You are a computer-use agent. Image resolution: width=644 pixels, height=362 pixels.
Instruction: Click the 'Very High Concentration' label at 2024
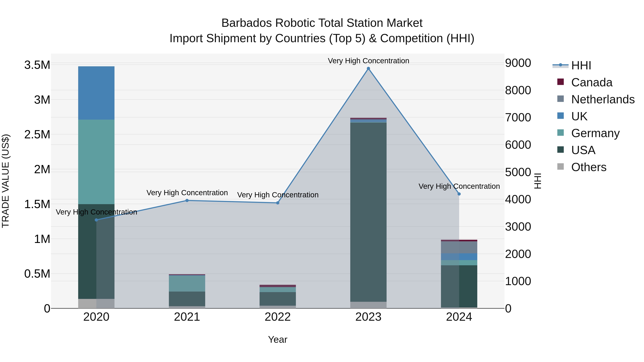tap(459, 186)
